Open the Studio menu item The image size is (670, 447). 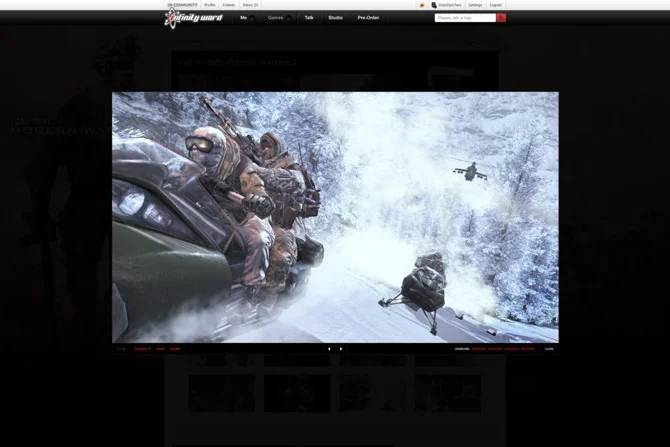335,18
